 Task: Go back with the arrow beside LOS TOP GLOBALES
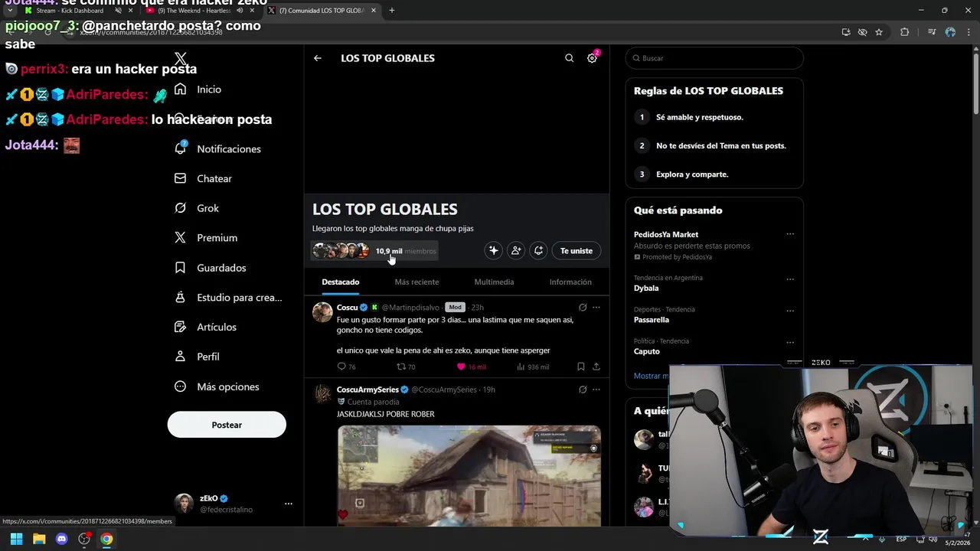click(x=317, y=58)
